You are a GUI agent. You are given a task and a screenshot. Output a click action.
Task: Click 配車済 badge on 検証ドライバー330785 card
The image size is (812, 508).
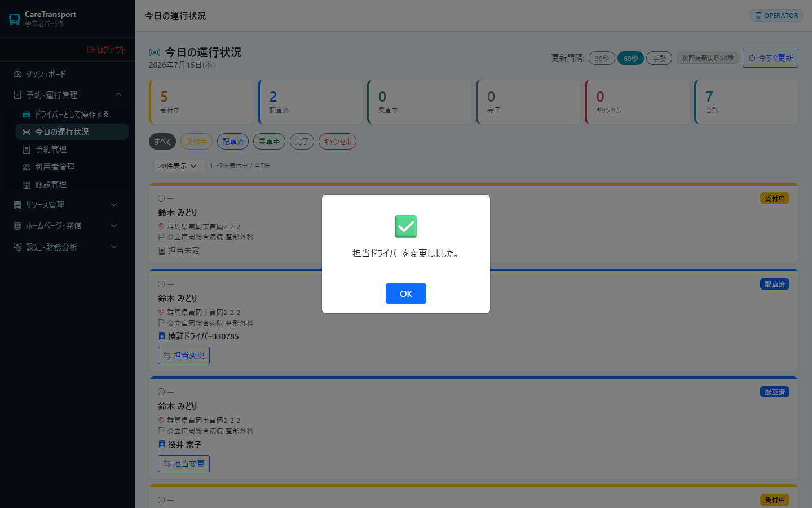click(775, 284)
